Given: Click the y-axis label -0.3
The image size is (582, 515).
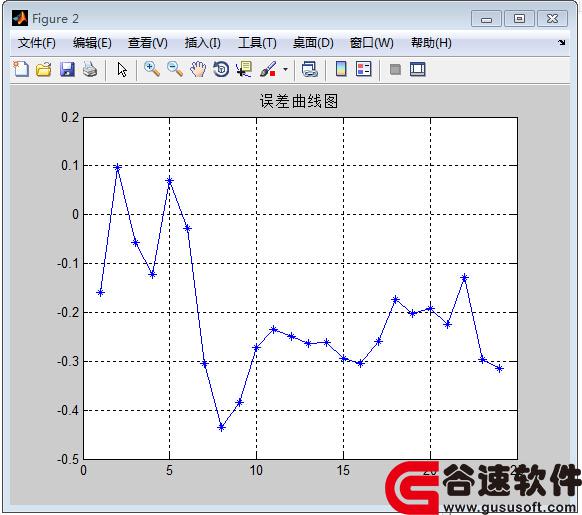Looking at the screenshot, I should click(68, 361).
